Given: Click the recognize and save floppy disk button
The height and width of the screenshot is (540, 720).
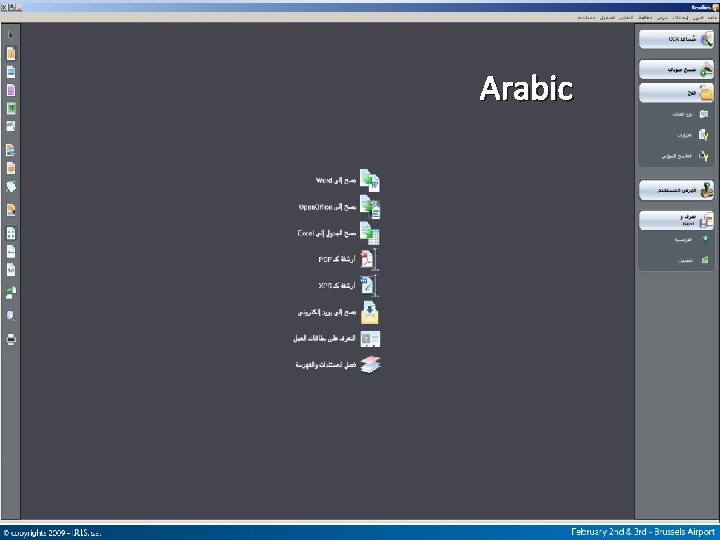Looking at the screenshot, I should click(x=676, y=220).
